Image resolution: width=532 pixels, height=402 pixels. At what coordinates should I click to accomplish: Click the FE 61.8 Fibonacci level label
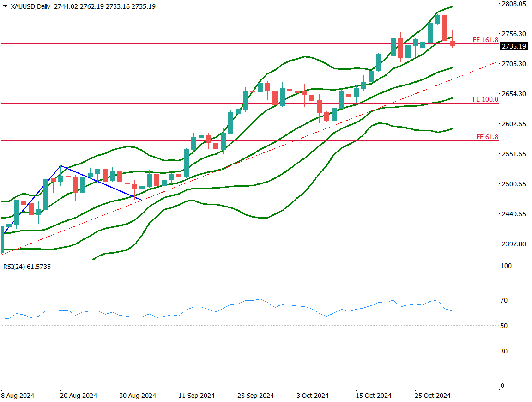pyautogui.click(x=487, y=137)
